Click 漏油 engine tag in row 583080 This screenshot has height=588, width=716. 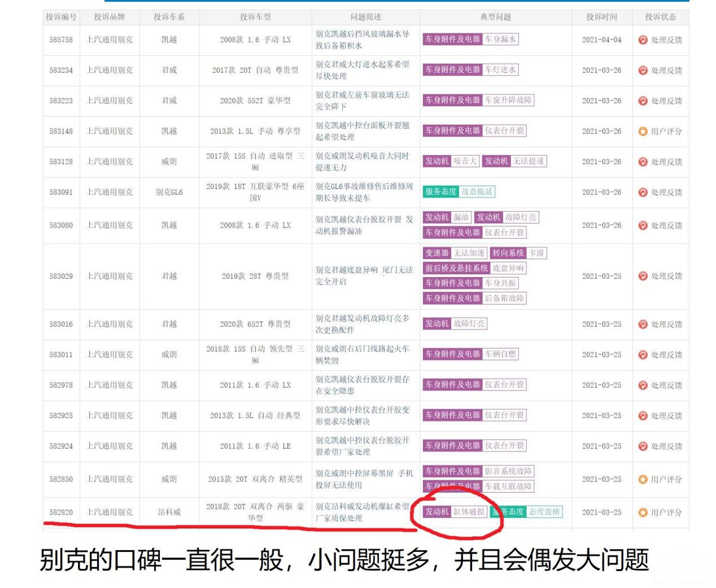[447, 217]
